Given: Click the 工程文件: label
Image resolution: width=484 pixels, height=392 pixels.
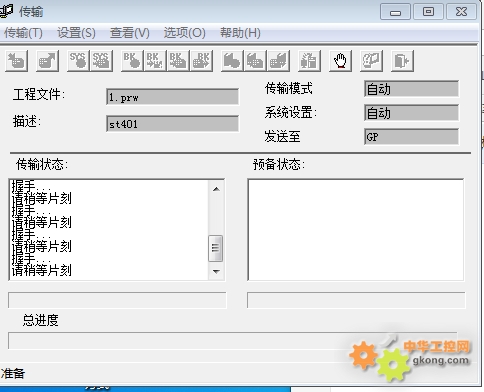Looking at the screenshot, I should (39, 94).
